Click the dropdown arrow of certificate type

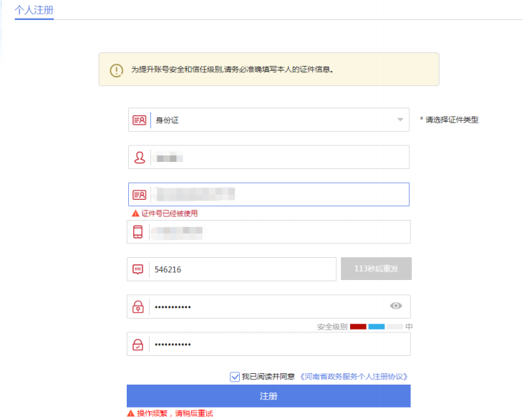pos(400,120)
